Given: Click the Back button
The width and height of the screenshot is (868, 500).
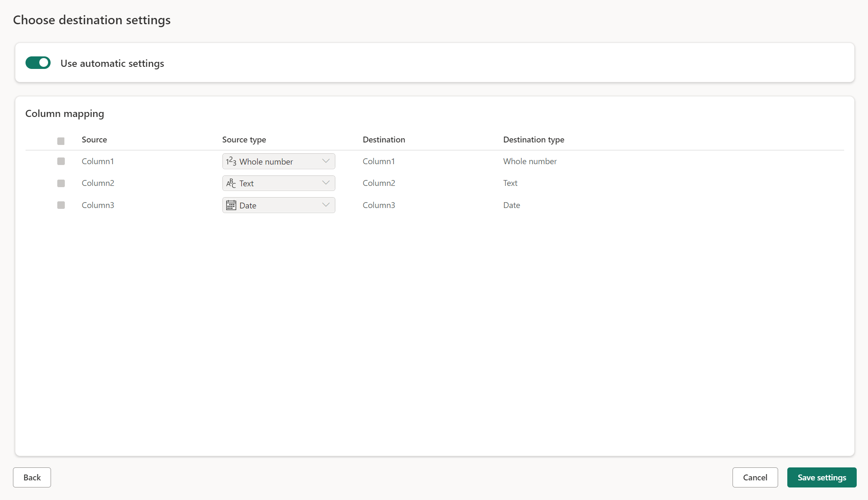Looking at the screenshot, I should pos(32,477).
